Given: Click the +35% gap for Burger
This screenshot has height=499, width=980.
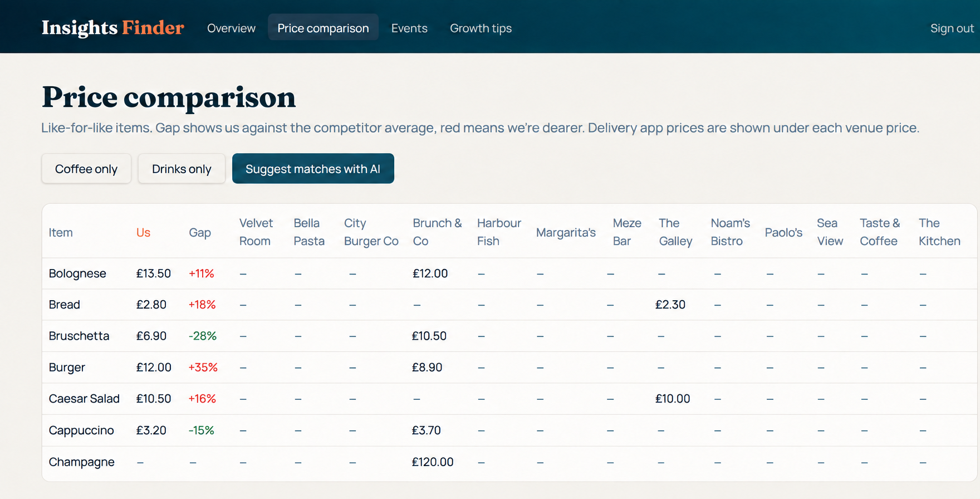Looking at the screenshot, I should point(203,368).
